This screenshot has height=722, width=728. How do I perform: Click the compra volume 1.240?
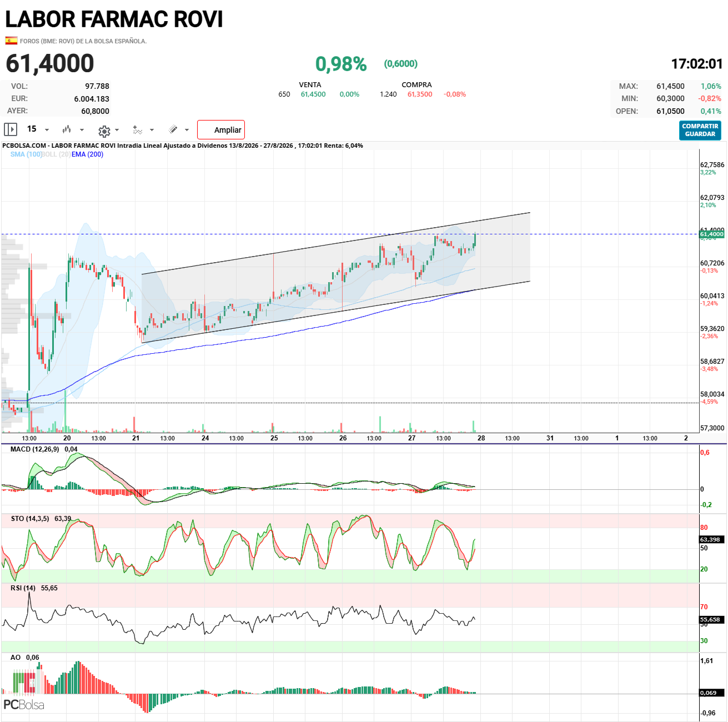389,94
